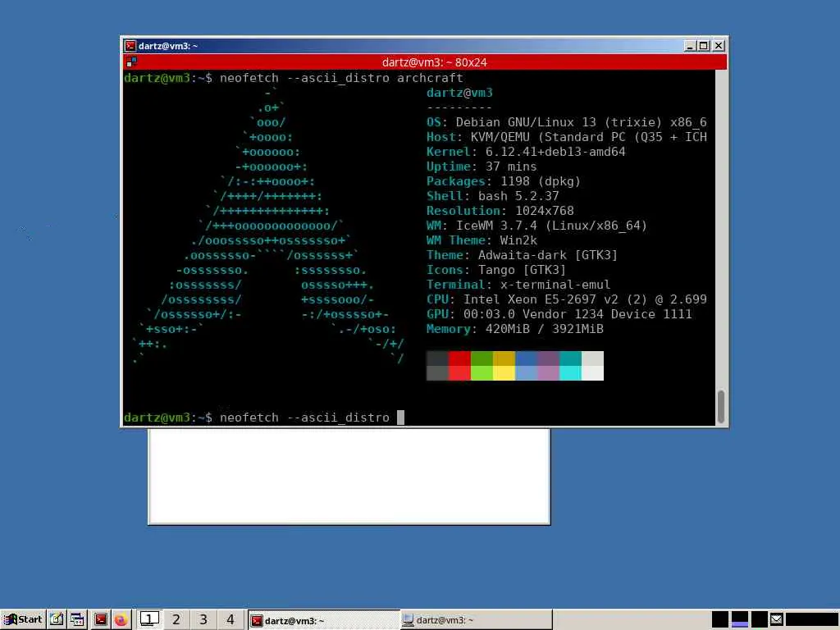Viewport: 840px width, 630px height.
Task: Click the 'OS: Debian GNU/Linux 13' line
Action: coord(566,123)
